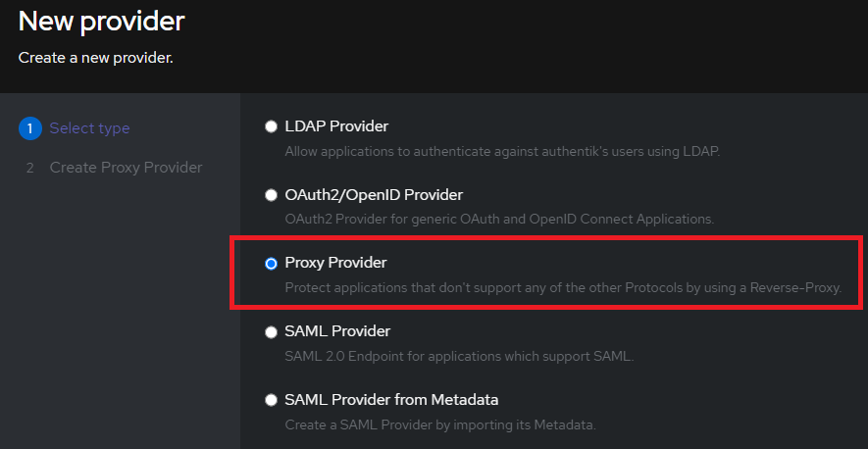The image size is (868, 449).
Task: Click the SAML 2.0 Endpoint description
Action: [459, 356]
